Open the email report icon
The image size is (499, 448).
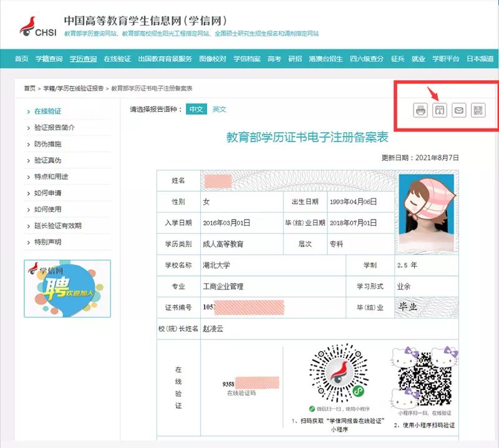coord(459,110)
